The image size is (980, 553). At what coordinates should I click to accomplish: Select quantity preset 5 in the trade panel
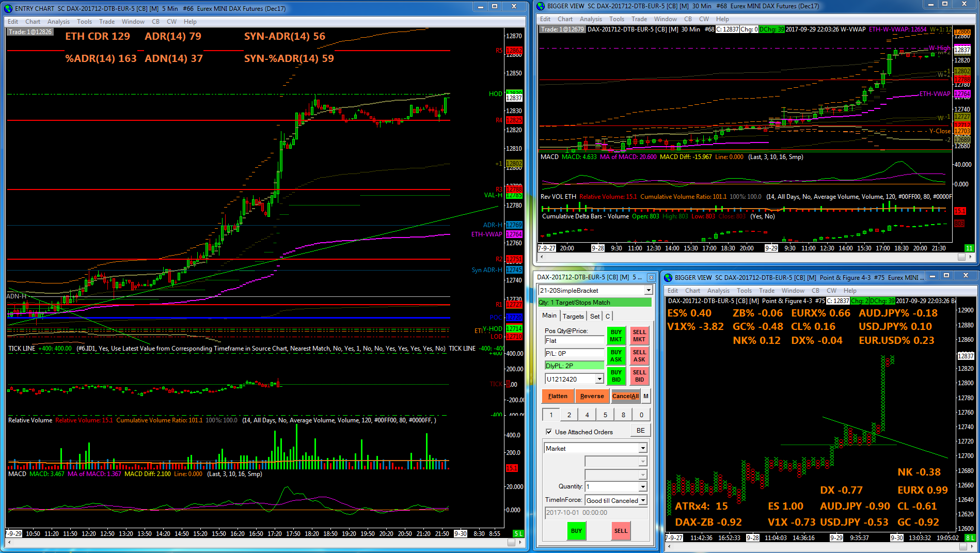[x=605, y=415]
